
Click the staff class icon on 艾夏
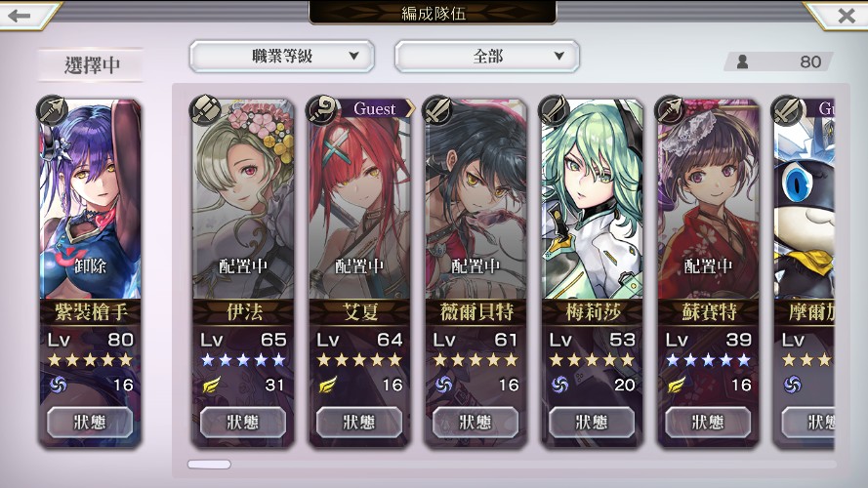(321, 109)
